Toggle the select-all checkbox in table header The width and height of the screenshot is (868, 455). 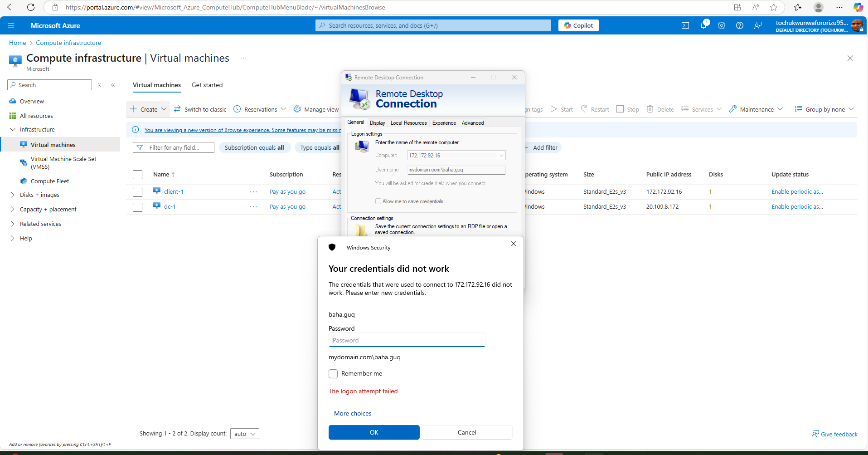point(138,175)
